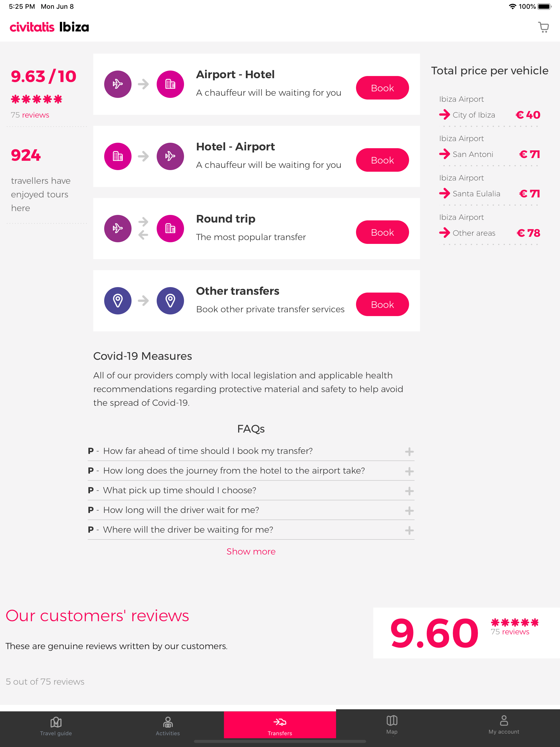The height and width of the screenshot is (747, 560).
Task: Select the Travel guide tab icon
Action: 56,722
